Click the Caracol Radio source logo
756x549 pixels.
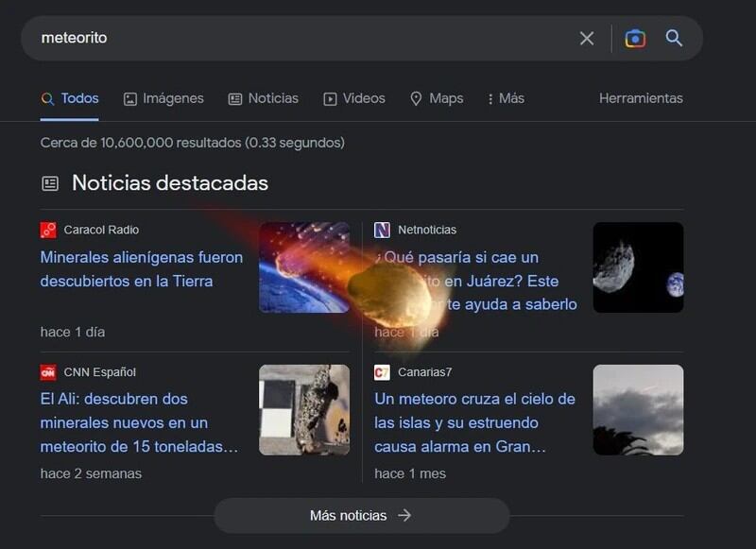pyautogui.click(x=48, y=230)
